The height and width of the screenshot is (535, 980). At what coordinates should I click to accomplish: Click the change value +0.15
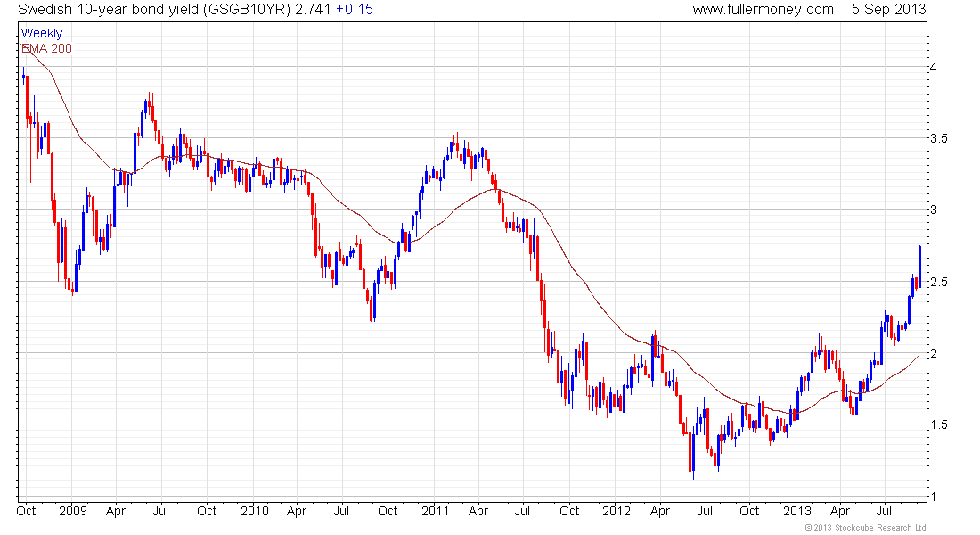355,10
